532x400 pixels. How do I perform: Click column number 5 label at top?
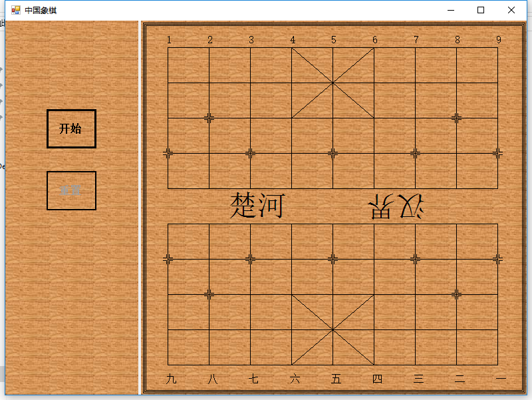coord(334,40)
